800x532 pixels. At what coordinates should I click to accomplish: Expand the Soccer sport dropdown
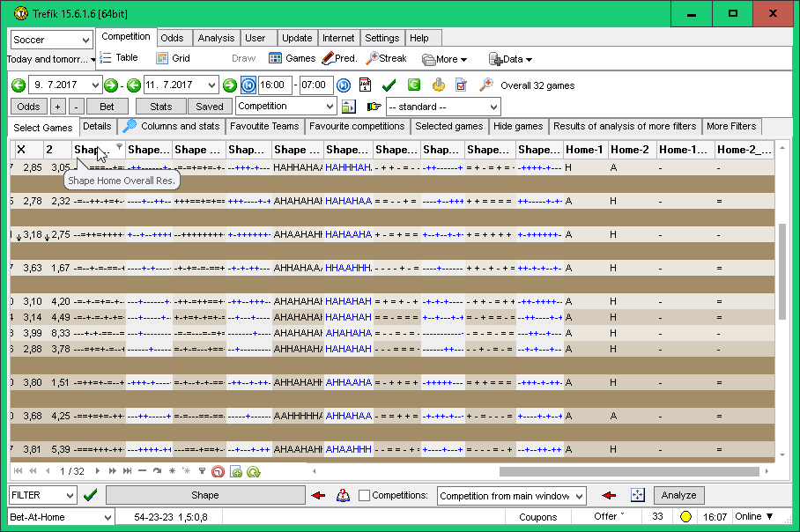point(85,41)
